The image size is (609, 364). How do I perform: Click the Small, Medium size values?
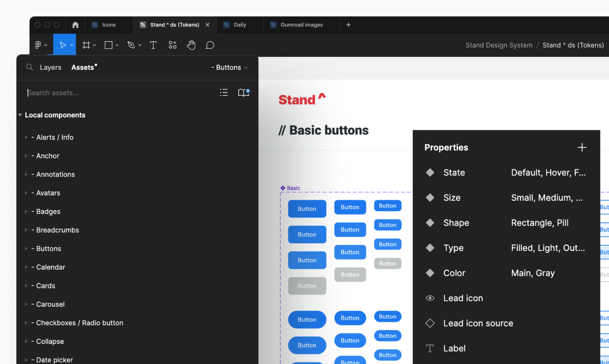point(547,198)
